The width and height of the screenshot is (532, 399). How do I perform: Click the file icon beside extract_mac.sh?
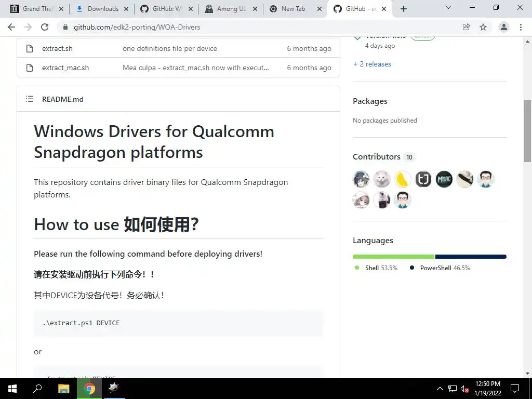[30, 68]
